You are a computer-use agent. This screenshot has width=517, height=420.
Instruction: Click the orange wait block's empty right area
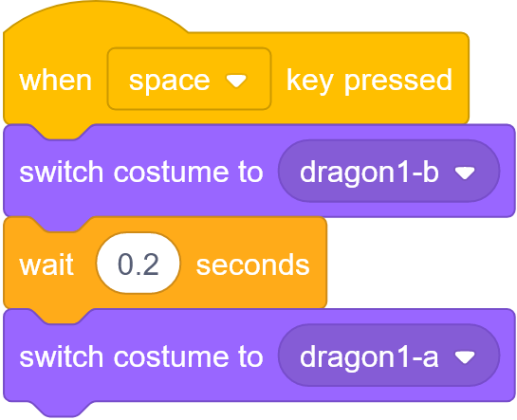[318, 264]
